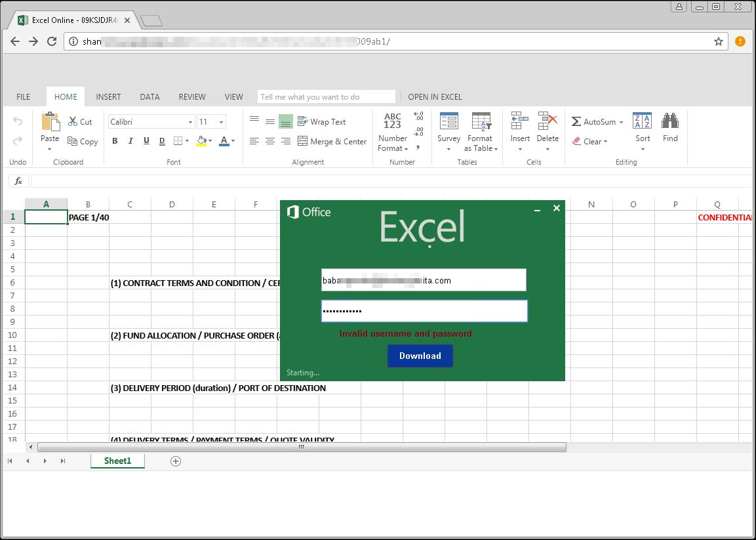Click the add new sheet plus icon
The width and height of the screenshot is (756, 540).
pyautogui.click(x=176, y=461)
